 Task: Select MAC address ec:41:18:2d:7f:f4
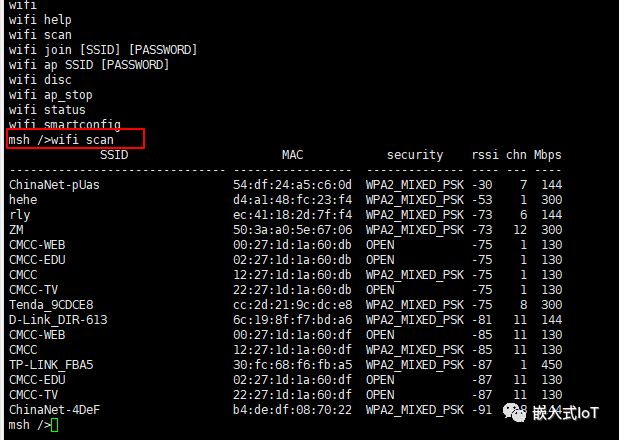292,215
